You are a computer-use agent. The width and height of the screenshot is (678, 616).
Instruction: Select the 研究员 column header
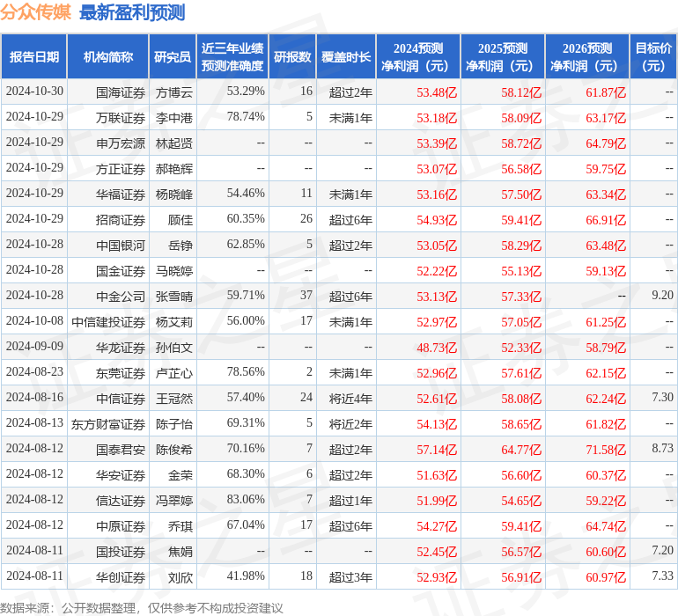[x=173, y=57]
